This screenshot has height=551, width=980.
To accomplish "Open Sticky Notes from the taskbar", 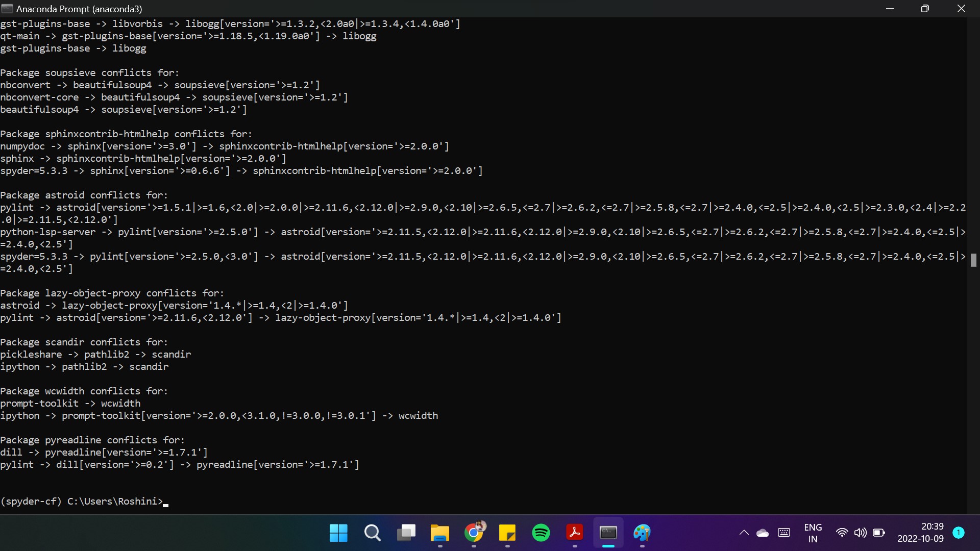I will (508, 533).
